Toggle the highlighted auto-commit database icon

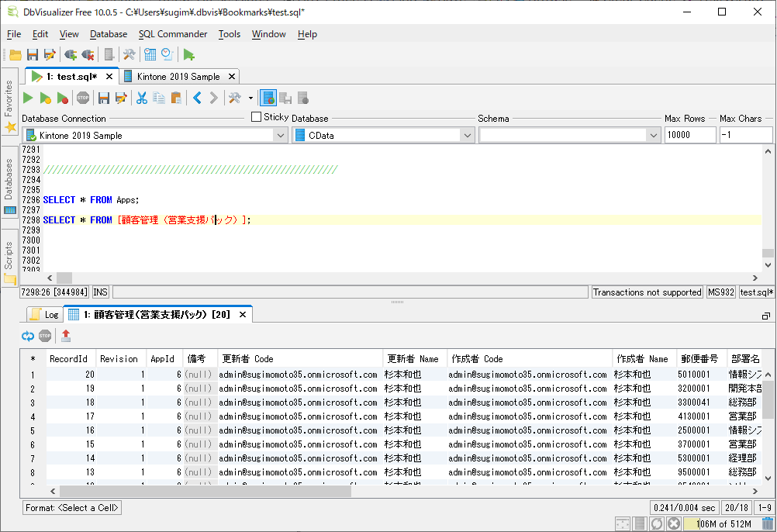[268, 98]
